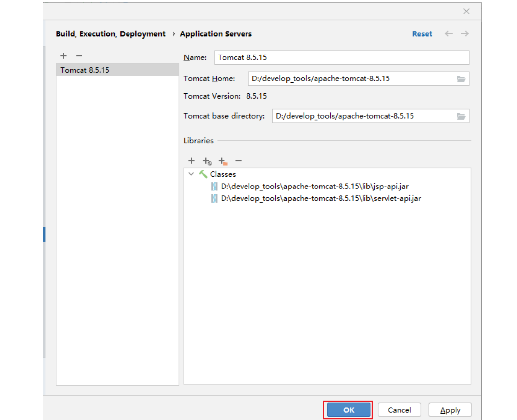Click the jar icon of servlet-api.jar
517x420 pixels.
[x=214, y=198]
